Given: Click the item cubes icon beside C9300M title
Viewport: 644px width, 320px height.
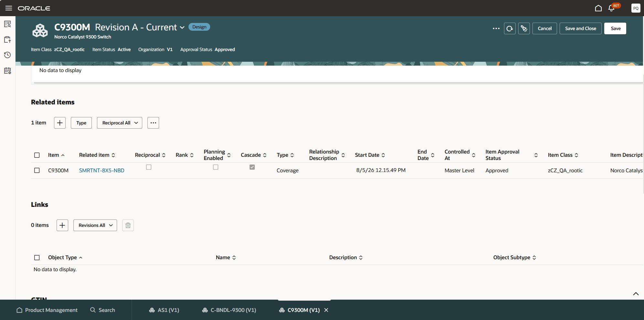Looking at the screenshot, I should pos(40,31).
